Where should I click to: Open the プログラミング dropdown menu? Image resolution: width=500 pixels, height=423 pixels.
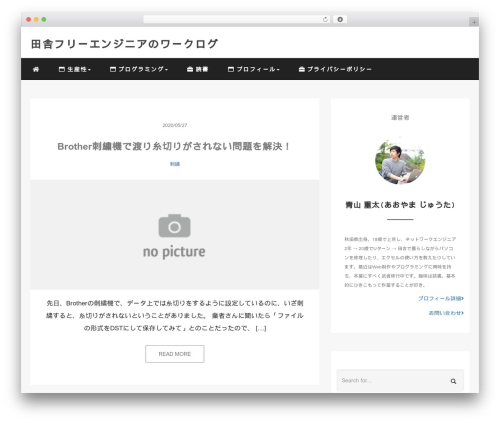(139, 69)
